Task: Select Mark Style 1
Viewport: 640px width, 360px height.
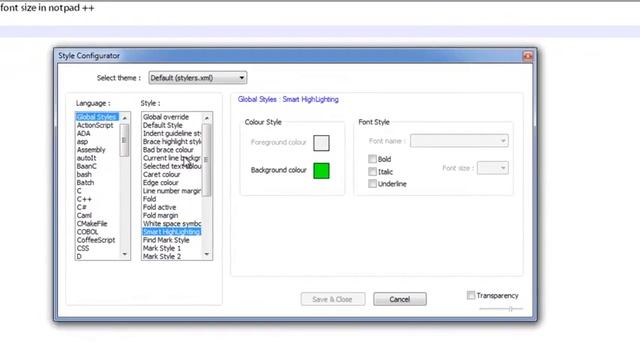Action: point(162,248)
